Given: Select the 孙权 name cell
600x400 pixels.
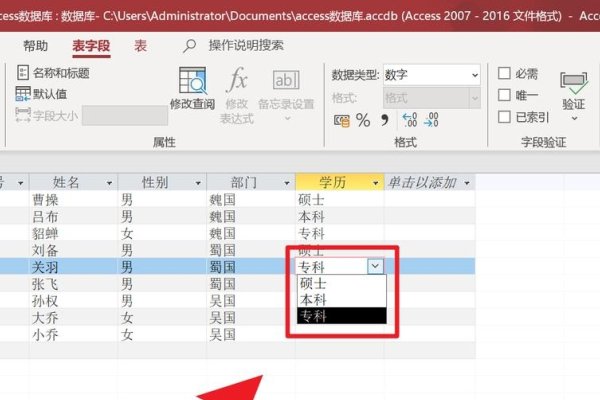Looking at the screenshot, I should point(73,301).
